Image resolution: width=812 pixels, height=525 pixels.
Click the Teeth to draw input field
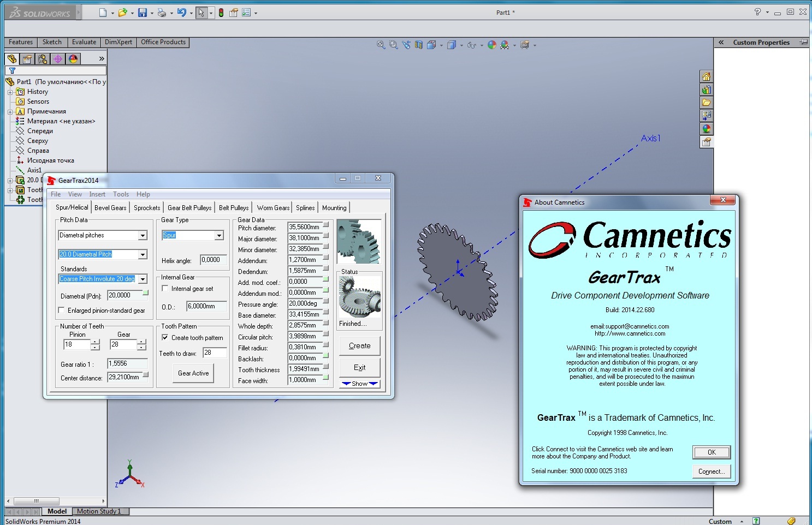point(215,353)
